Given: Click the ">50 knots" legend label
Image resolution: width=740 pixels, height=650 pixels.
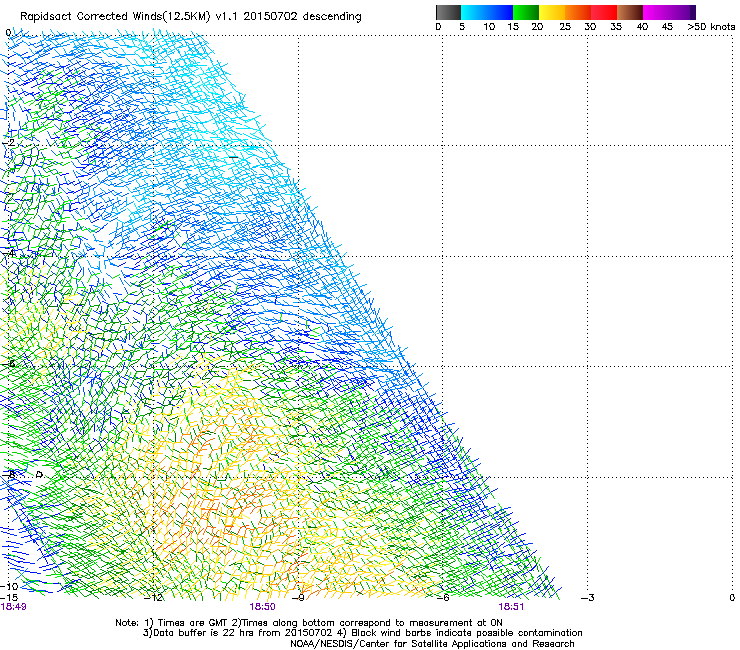Looking at the screenshot, I should pyautogui.click(x=711, y=27).
